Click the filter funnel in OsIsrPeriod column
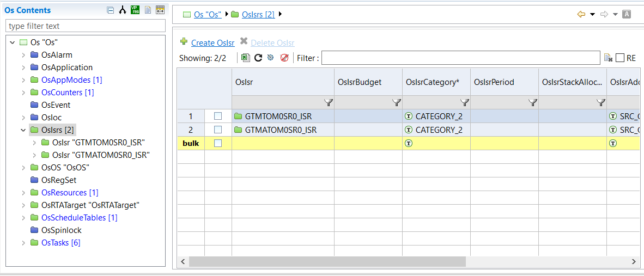The image size is (644, 276). 533,102
